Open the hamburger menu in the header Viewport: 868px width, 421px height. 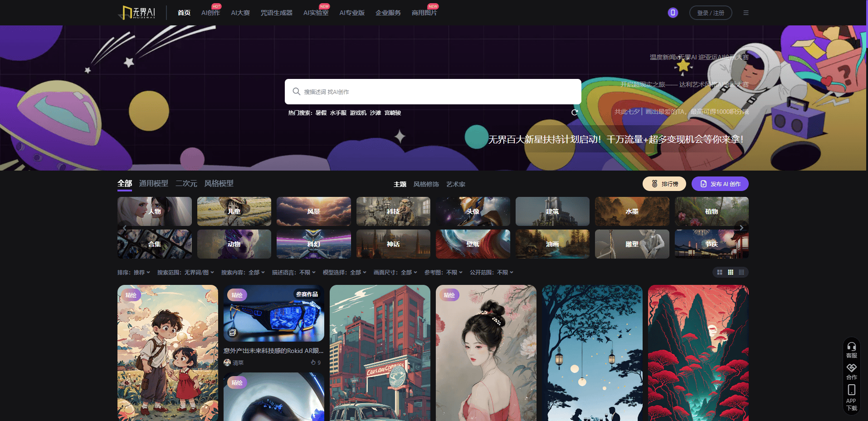[746, 13]
